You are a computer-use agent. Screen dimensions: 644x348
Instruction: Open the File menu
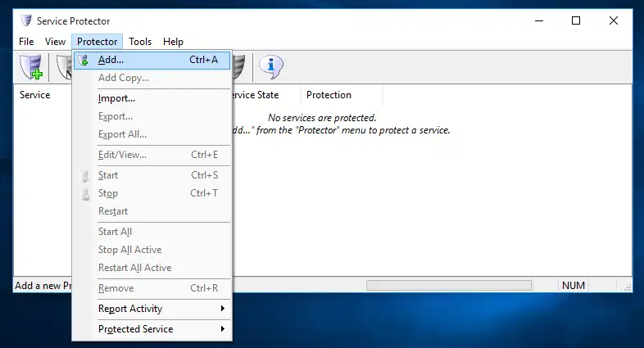[26, 42]
